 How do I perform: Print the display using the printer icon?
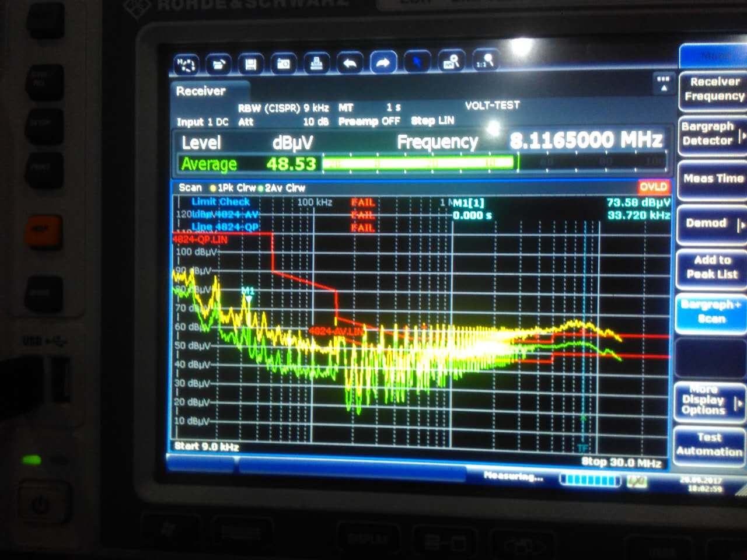coord(316,62)
